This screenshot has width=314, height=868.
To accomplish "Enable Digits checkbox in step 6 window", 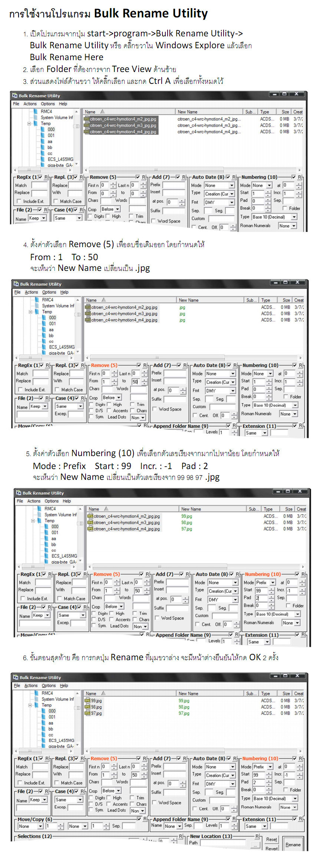I will (x=90, y=798).
